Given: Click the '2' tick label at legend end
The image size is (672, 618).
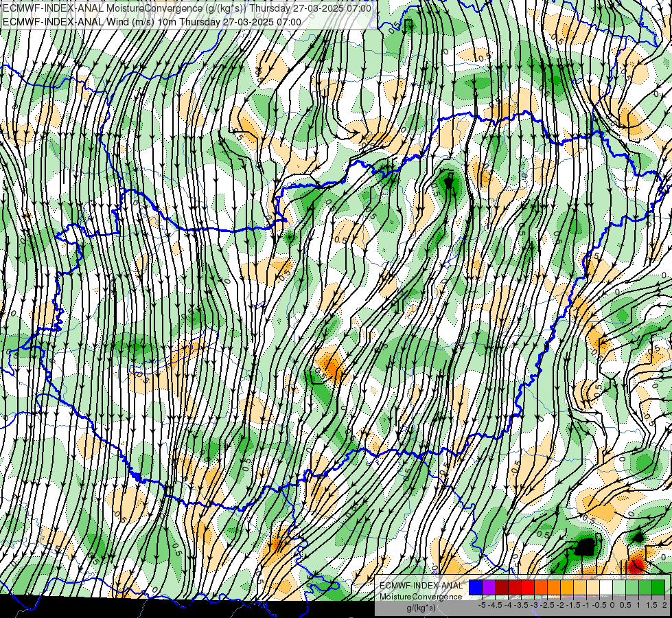Looking at the screenshot, I should coord(664,605).
